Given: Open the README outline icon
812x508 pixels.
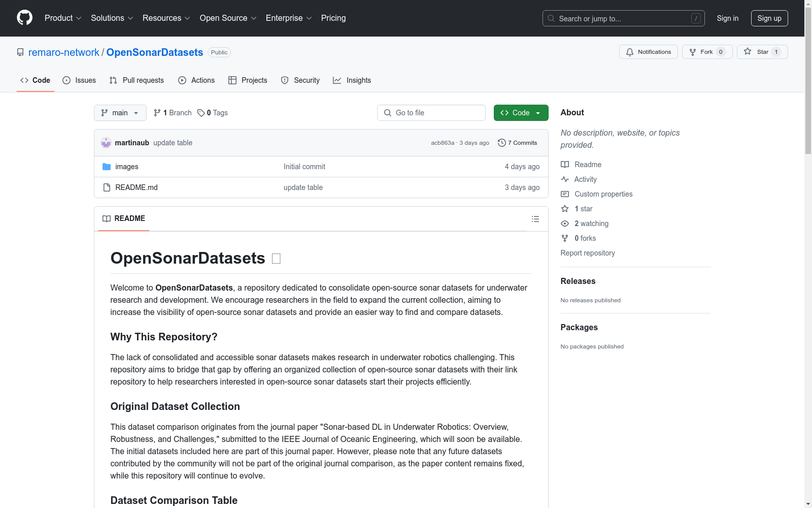Looking at the screenshot, I should 535,219.
